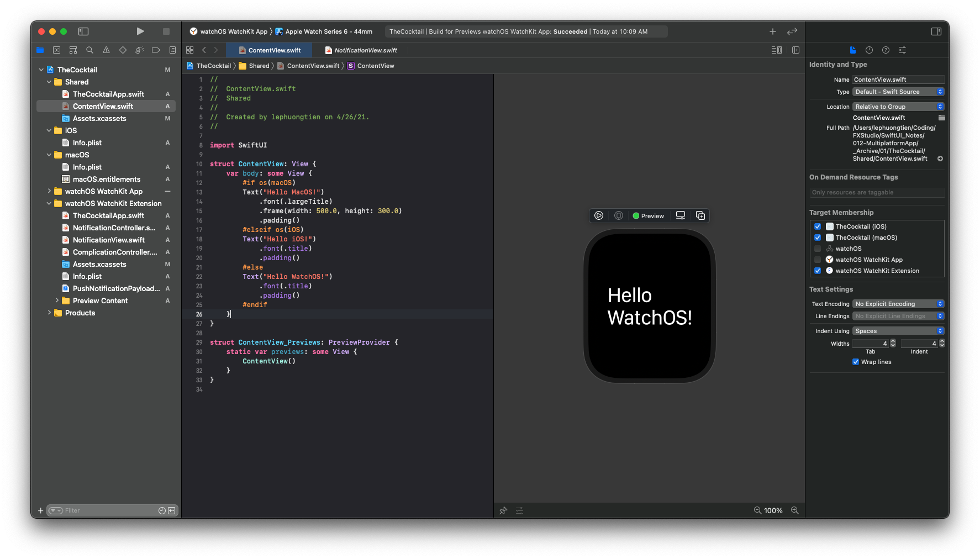Expand the Products folder

pyautogui.click(x=49, y=313)
